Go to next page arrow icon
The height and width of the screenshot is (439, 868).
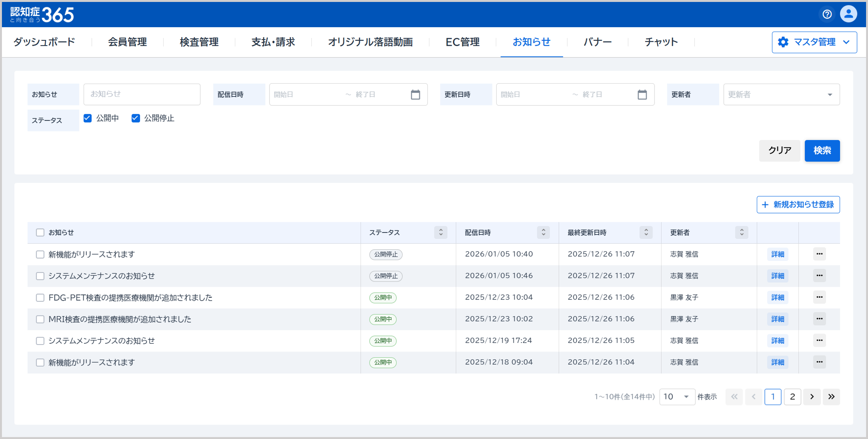(812, 397)
